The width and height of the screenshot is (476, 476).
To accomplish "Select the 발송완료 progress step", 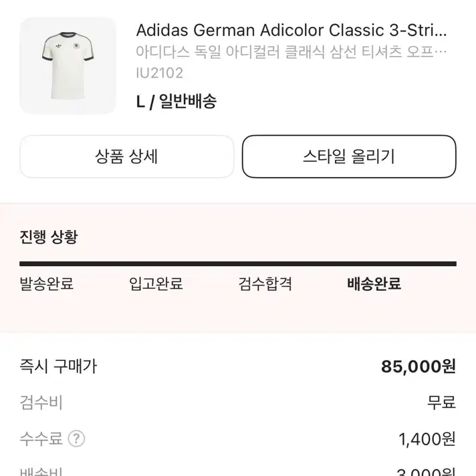I will coord(46,284).
